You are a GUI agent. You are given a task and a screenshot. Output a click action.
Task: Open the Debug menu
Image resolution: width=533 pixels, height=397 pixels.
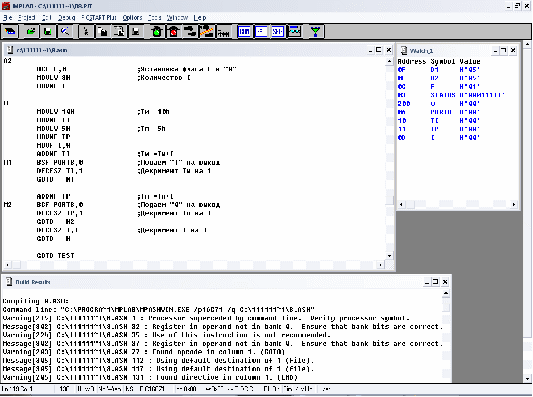point(67,18)
